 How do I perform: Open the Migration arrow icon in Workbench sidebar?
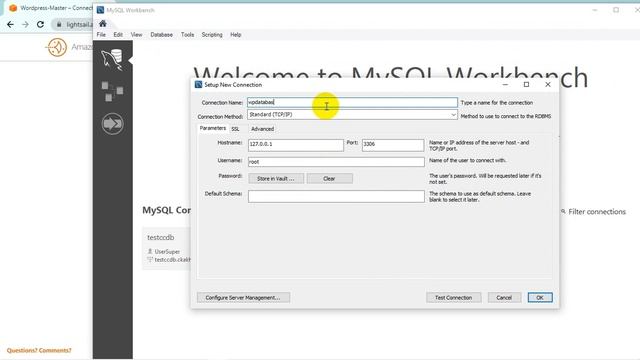coord(113,124)
